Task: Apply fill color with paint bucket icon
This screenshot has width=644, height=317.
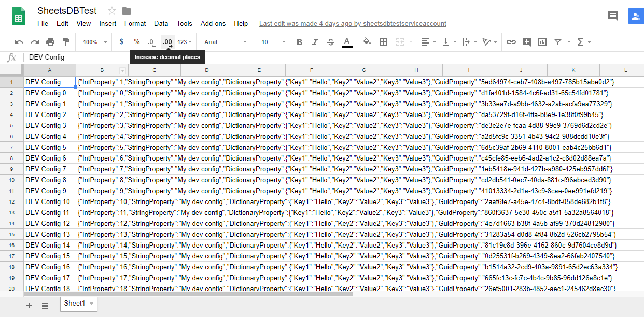Action: pos(367,42)
